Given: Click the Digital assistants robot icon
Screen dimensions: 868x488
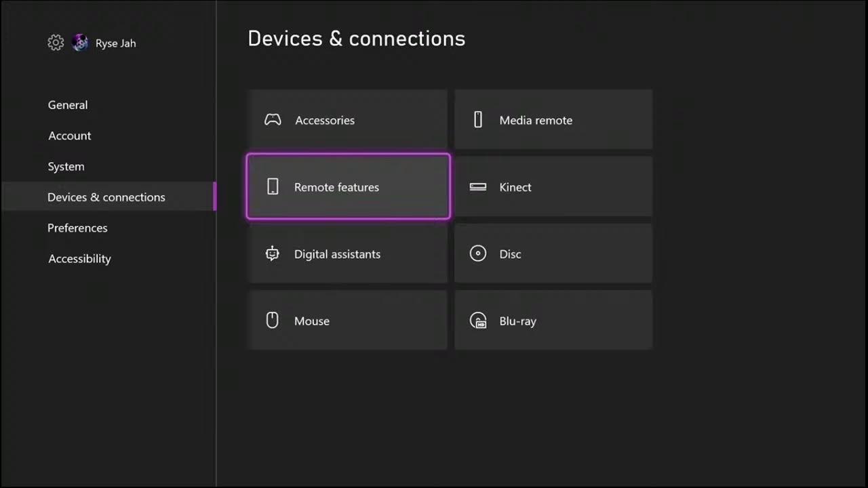Looking at the screenshot, I should [273, 254].
